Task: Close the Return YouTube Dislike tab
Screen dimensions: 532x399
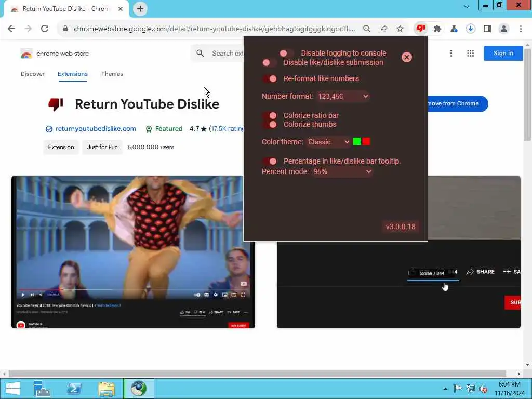Action: pos(121,9)
